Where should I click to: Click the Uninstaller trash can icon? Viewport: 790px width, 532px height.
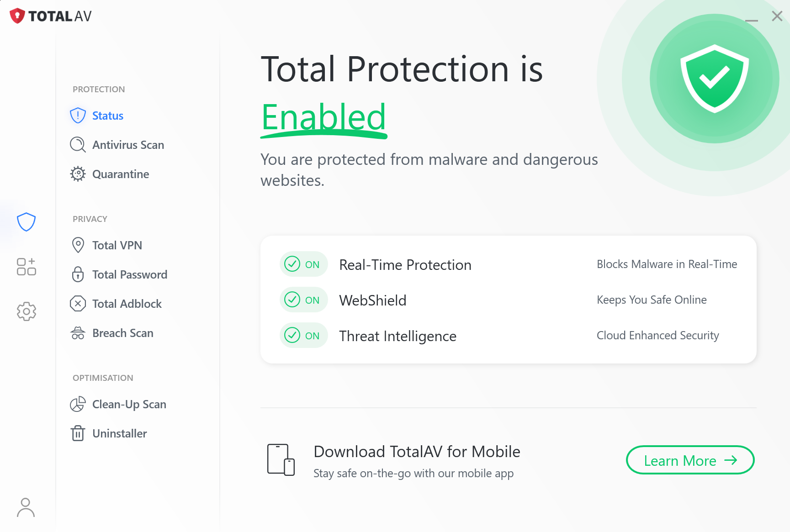78,433
